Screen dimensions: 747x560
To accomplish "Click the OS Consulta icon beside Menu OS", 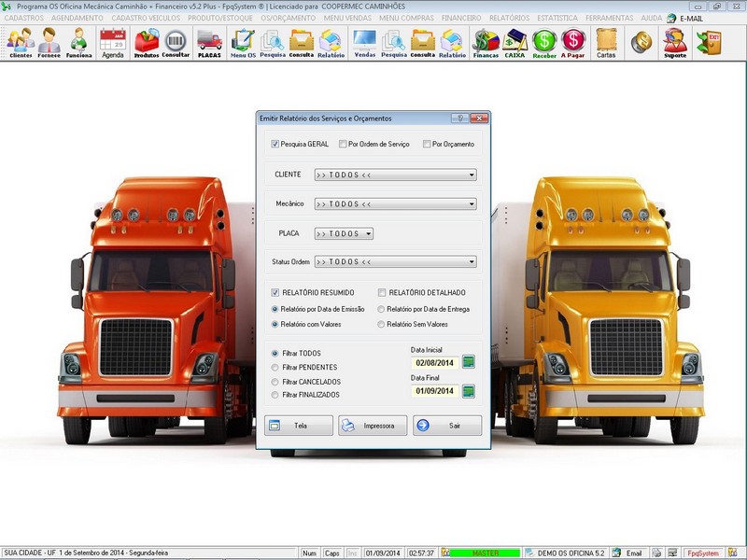I will [x=302, y=43].
